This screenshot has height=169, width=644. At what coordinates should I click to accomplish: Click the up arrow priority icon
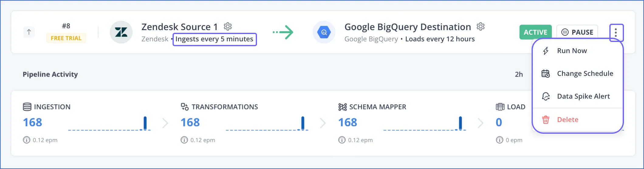pyautogui.click(x=29, y=32)
